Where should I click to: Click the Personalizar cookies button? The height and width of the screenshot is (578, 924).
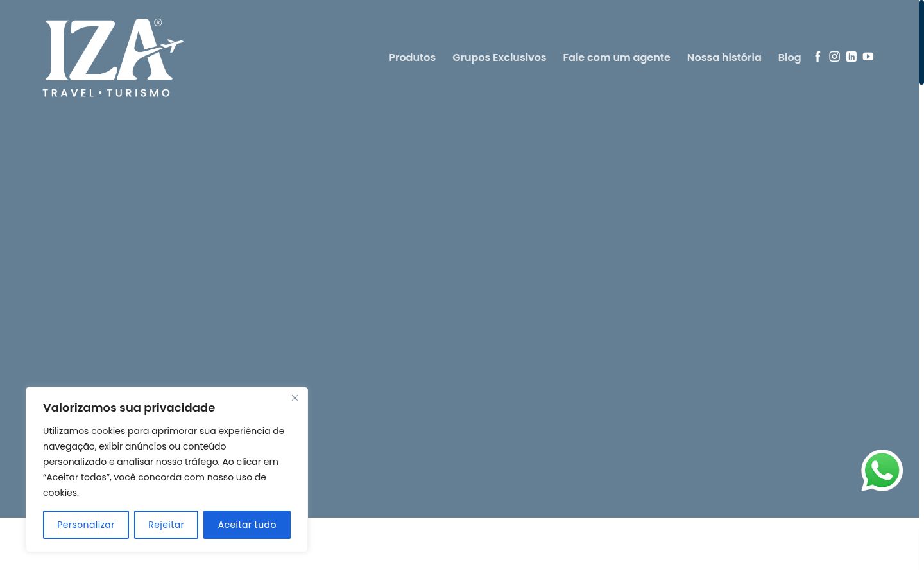click(x=86, y=525)
